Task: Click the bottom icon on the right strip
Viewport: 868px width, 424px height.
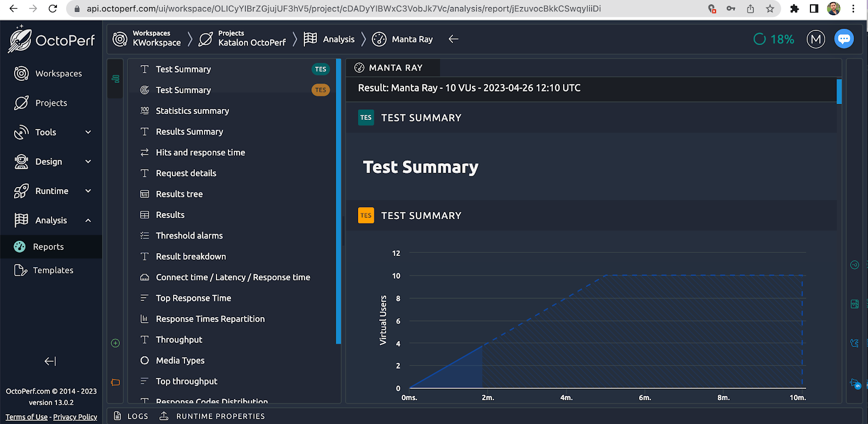Action: (856, 383)
